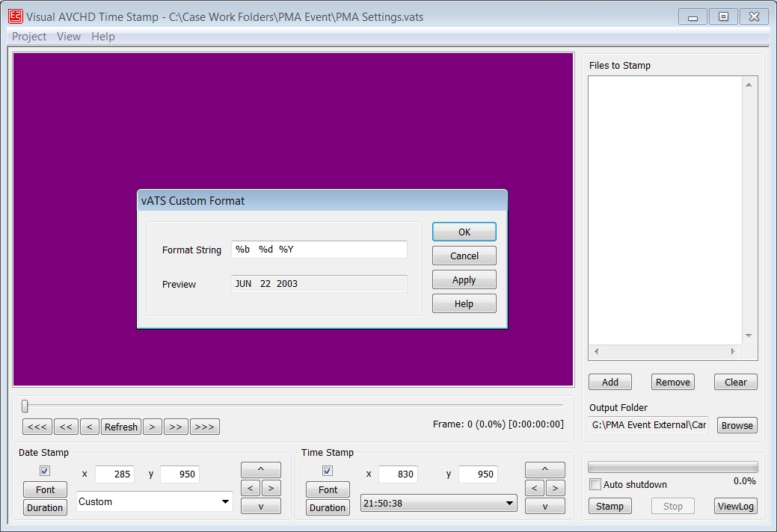777x532 pixels.
Task: Add files to the stamp list
Action: point(610,382)
